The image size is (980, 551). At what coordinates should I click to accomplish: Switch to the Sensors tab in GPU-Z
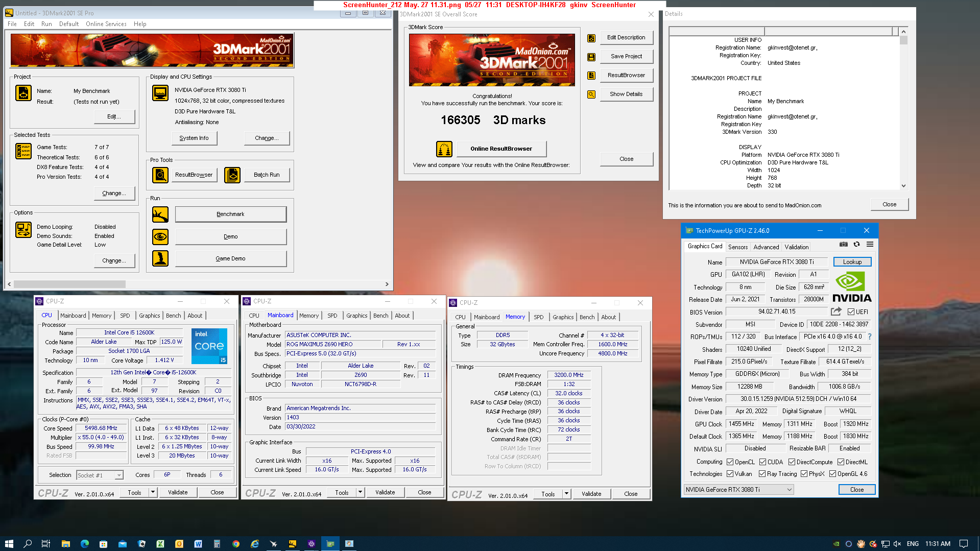[x=737, y=247]
